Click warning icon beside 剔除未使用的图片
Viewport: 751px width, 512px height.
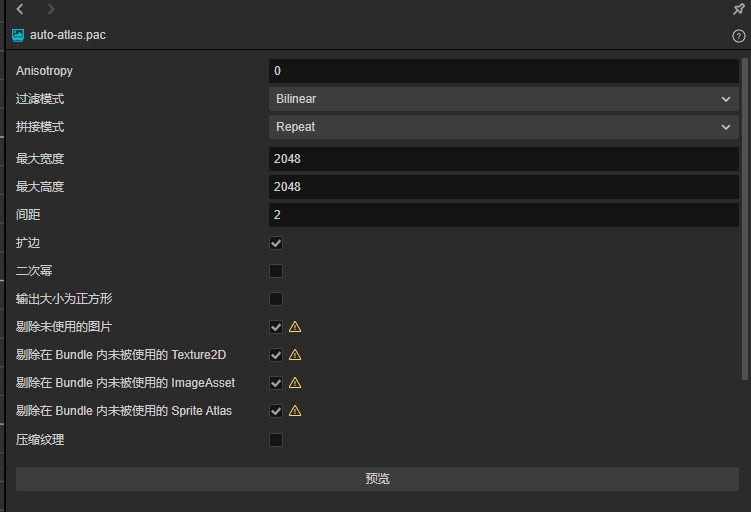[295, 327]
